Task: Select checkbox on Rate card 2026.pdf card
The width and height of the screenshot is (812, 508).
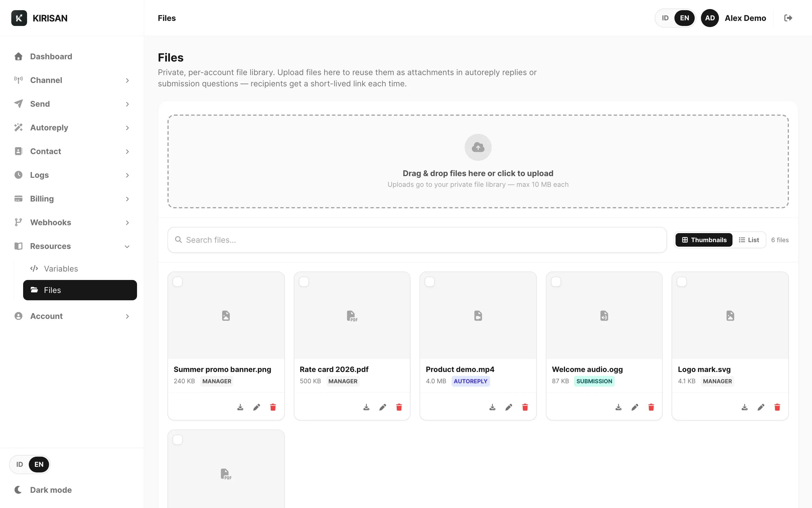Action: click(x=304, y=282)
